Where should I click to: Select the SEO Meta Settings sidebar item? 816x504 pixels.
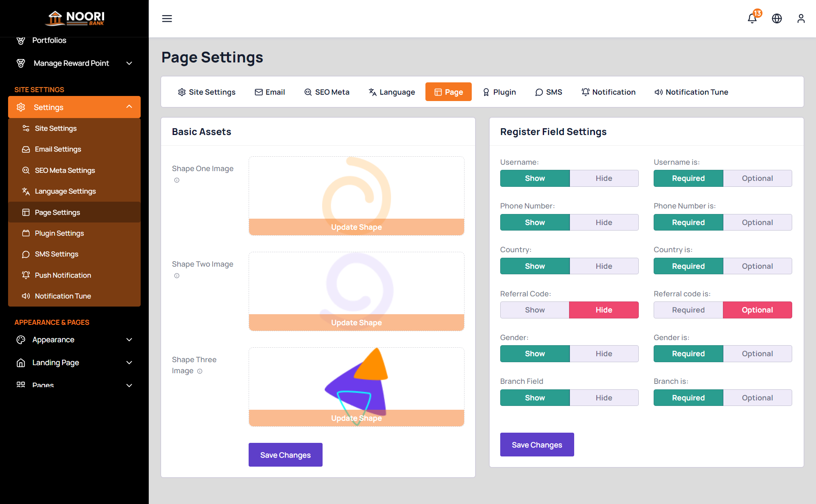65,170
